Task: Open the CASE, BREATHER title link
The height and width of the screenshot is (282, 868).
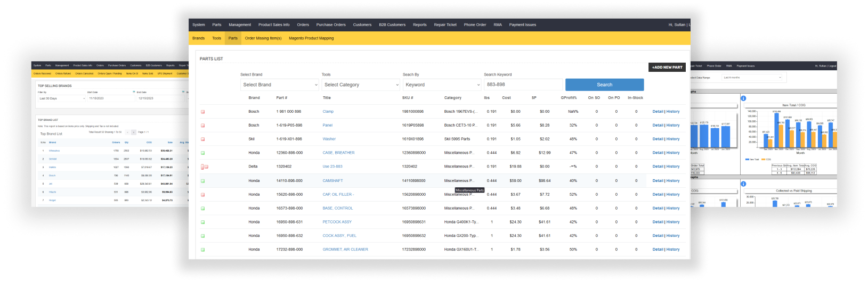Action: [x=338, y=153]
